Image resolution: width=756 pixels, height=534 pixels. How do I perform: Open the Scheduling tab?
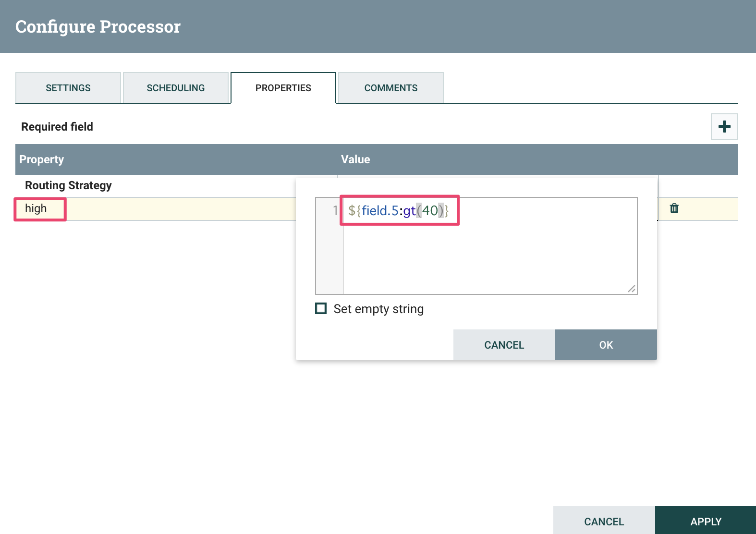(176, 88)
